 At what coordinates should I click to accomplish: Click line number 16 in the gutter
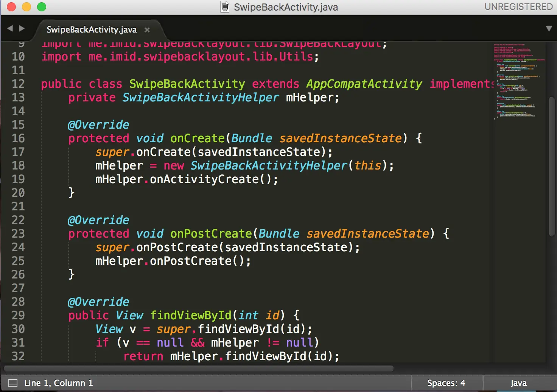tap(18, 138)
